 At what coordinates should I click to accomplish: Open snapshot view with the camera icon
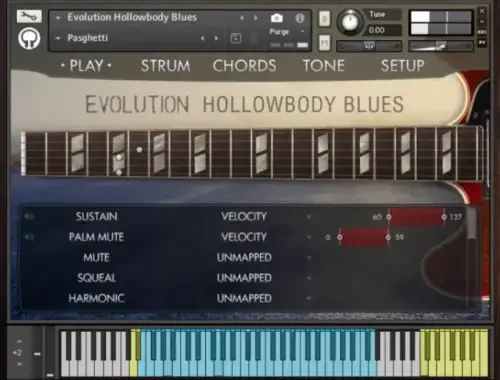pyautogui.click(x=277, y=18)
